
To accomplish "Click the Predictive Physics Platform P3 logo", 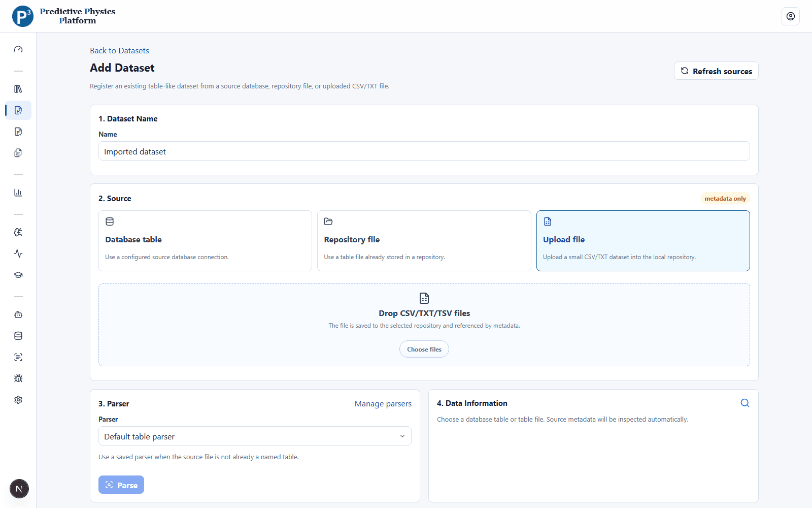I will click(x=64, y=16).
